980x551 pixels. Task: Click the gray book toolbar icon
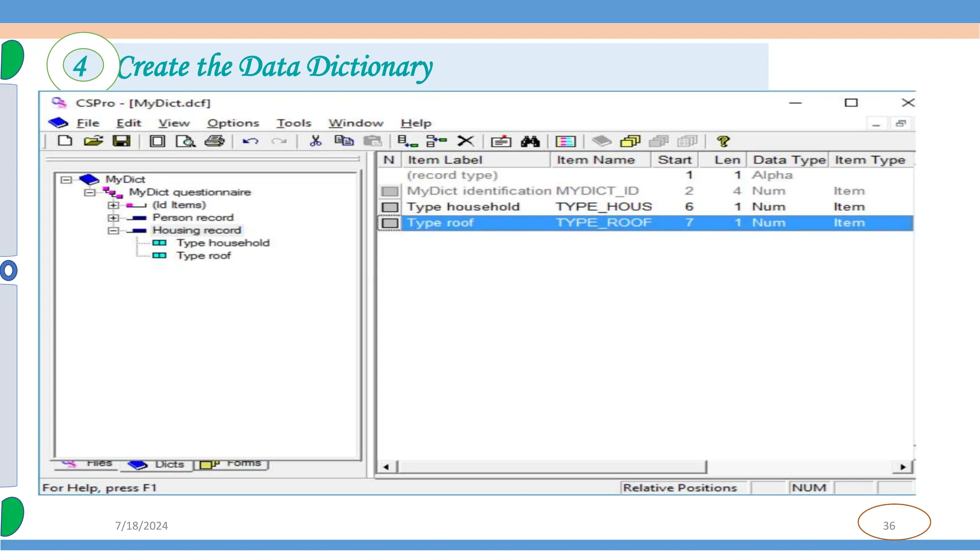coord(601,141)
